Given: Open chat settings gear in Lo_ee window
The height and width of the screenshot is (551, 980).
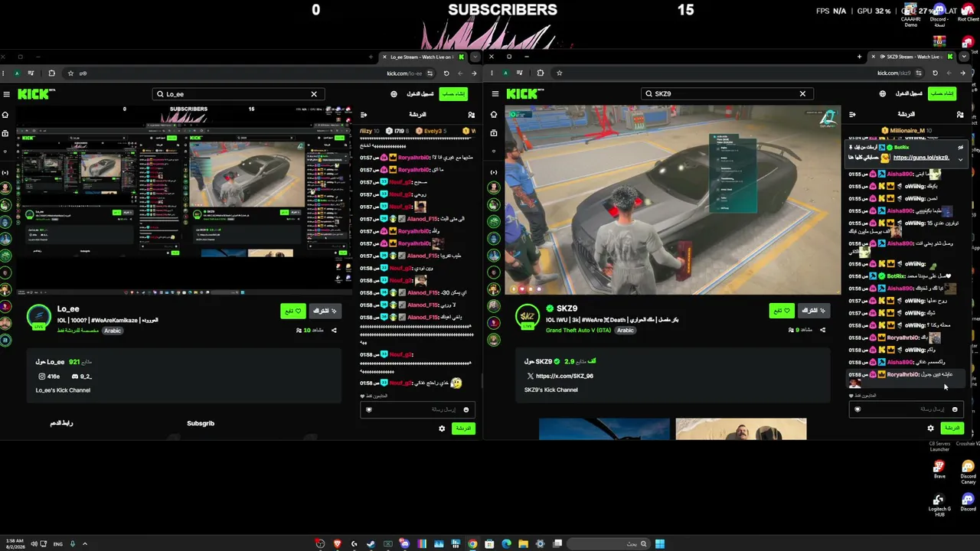Looking at the screenshot, I should click(x=442, y=429).
